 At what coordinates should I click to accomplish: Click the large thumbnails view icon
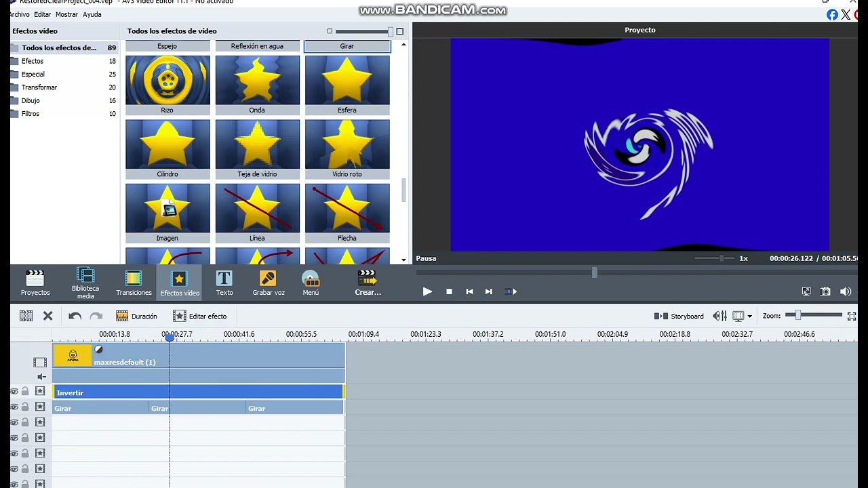pos(400,31)
